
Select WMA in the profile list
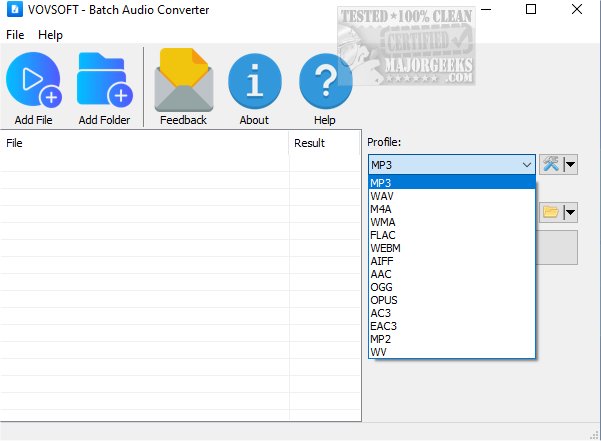[x=452, y=222]
